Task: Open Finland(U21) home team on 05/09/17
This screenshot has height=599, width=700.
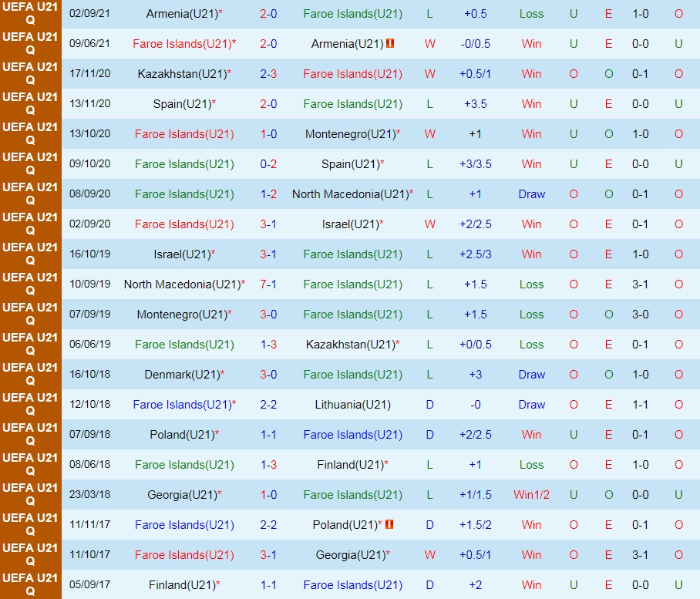Action: pos(182,585)
